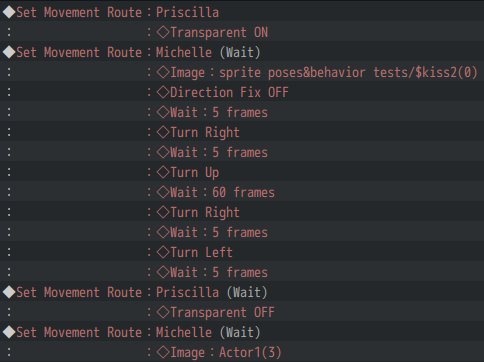Select the Wait : 60 frames line
The height and width of the screenshot is (362, 484).
[242, 192]
